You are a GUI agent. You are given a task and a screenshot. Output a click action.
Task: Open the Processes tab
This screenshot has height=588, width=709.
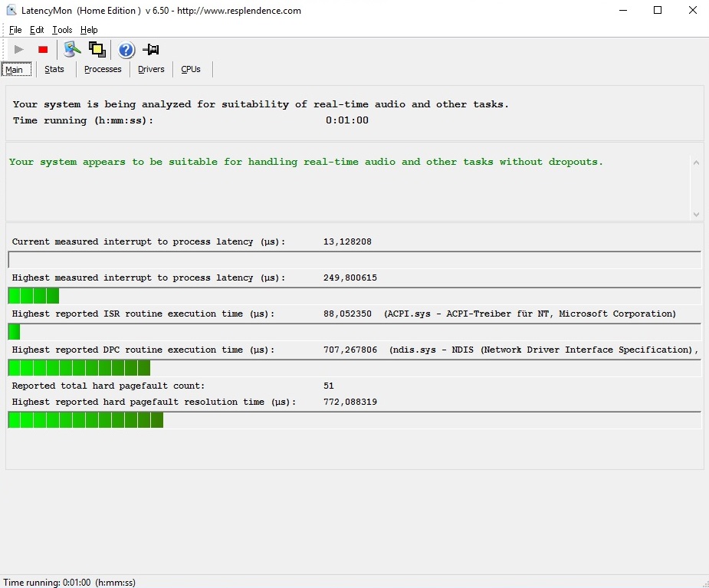pyautogui.click(x=103, y=69)
